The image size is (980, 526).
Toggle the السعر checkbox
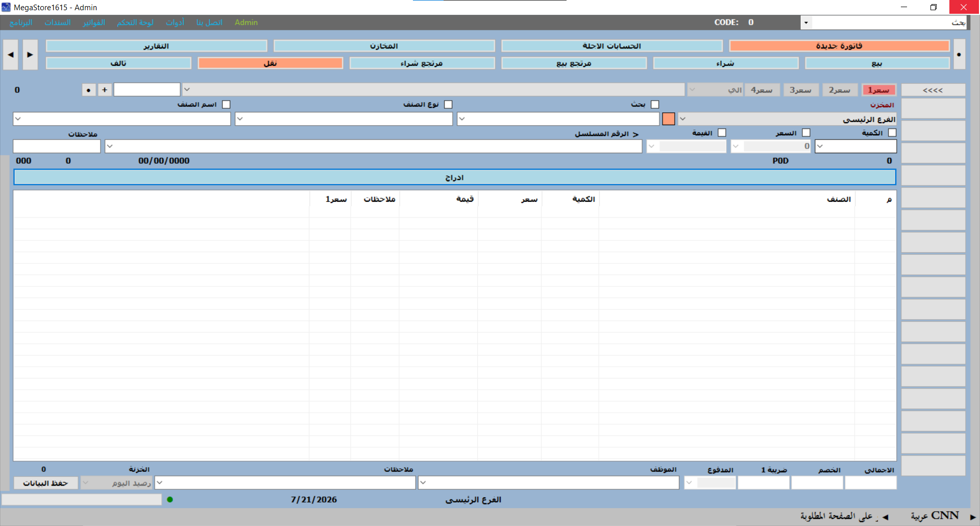(806, 132)
